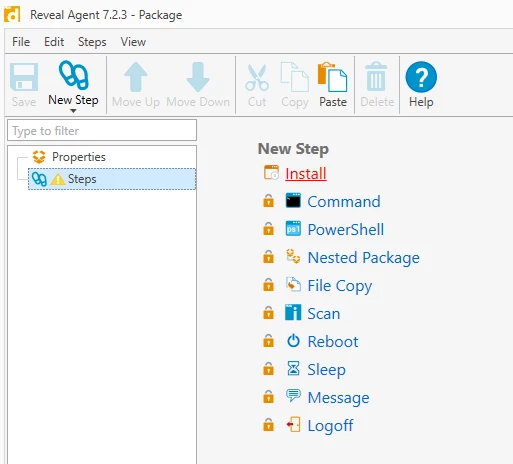Click the warning triangle on Steps

58,179
